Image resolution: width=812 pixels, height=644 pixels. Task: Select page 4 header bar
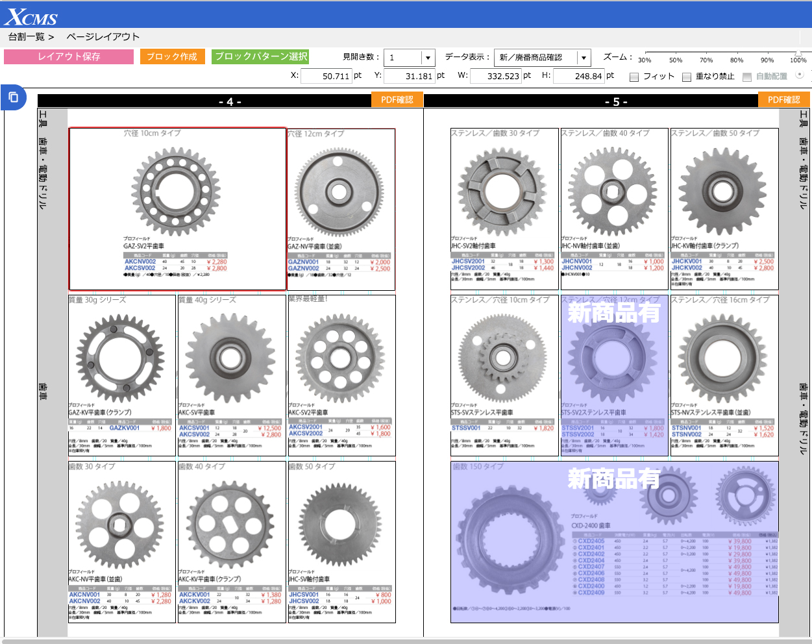(204, 101)
